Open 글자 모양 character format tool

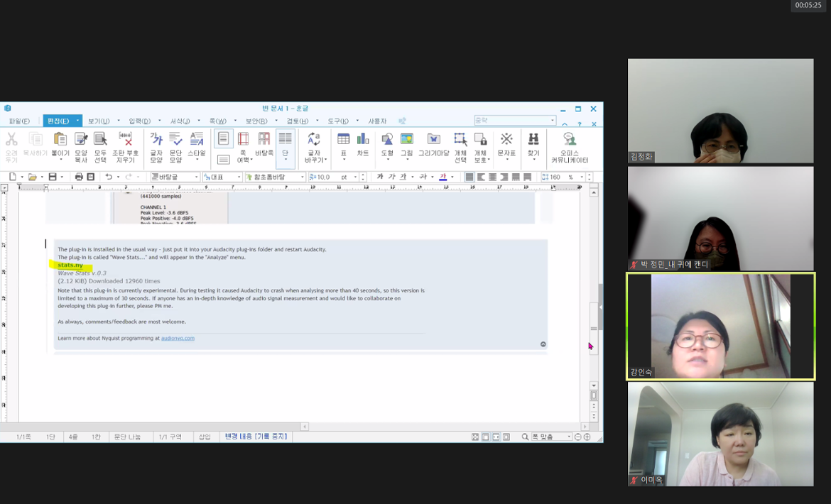156,144
